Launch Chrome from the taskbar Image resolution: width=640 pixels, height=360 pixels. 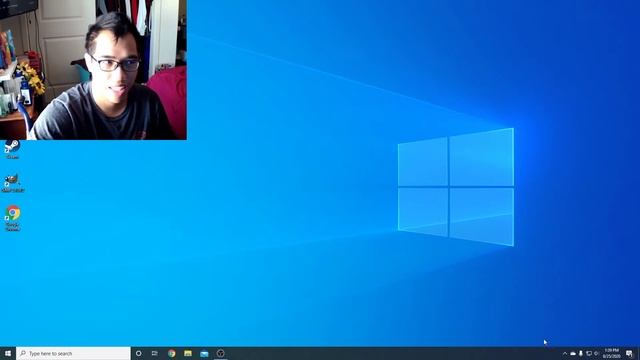(x=172, y=353)
